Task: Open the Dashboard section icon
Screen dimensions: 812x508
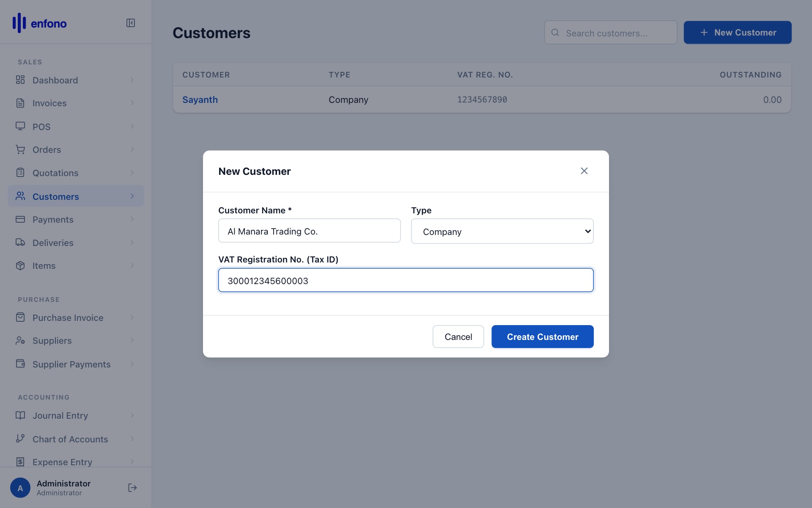Action: (20, 80)
